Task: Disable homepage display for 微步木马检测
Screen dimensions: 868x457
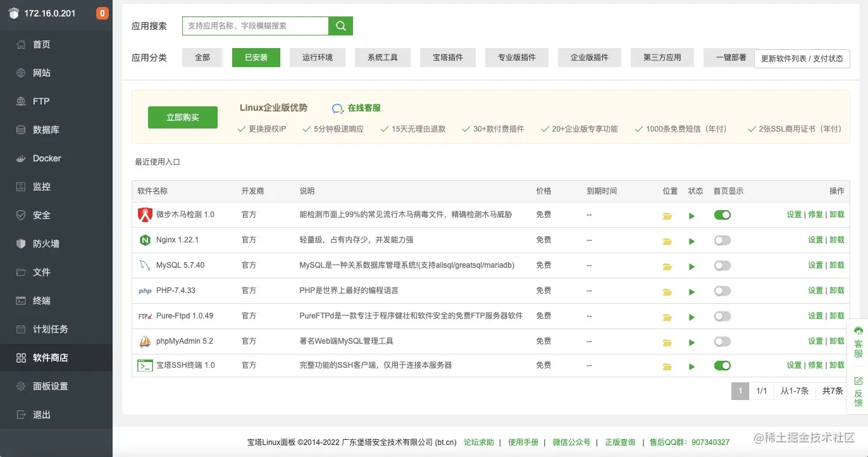Action: [722, 215]
